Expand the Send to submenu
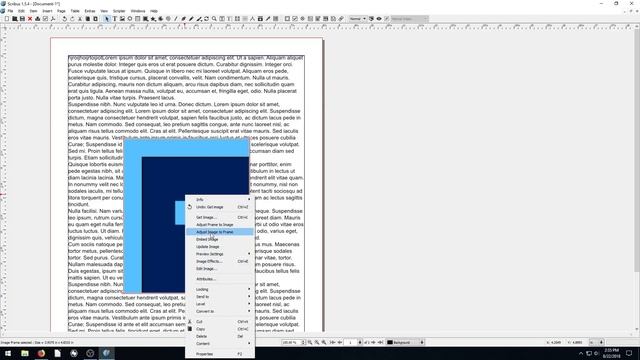This screenshot has height=360, width=640. click(220, 297)
